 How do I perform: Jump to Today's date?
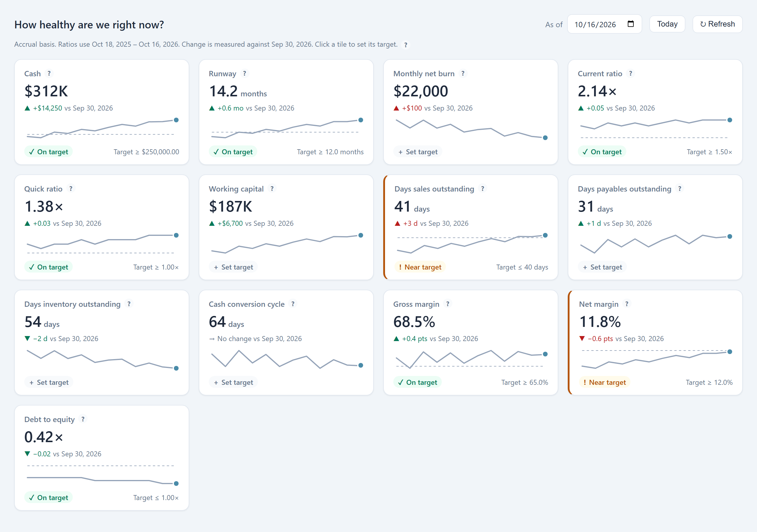coord(667,24)
